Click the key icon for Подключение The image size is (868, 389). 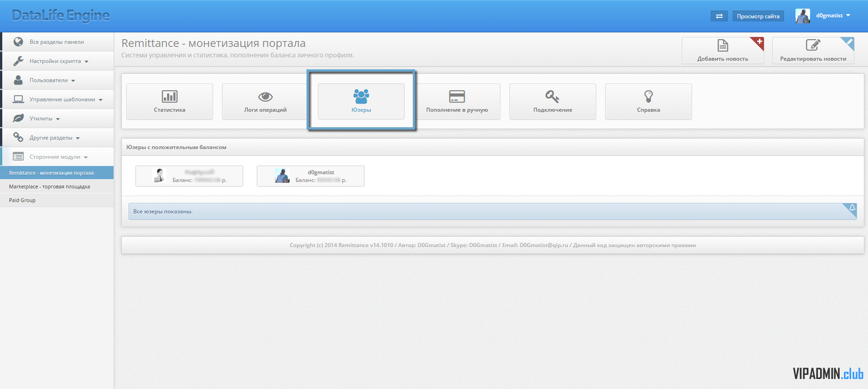point(552,96)
